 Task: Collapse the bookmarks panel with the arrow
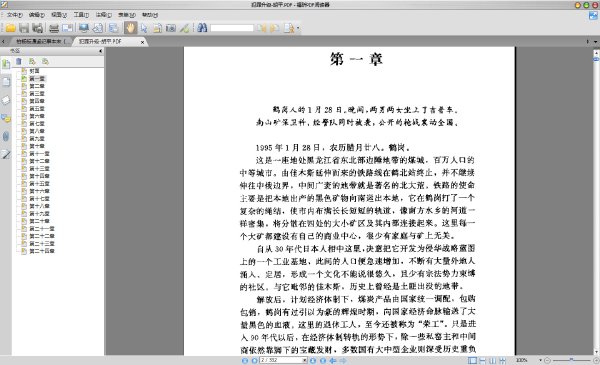101,51
